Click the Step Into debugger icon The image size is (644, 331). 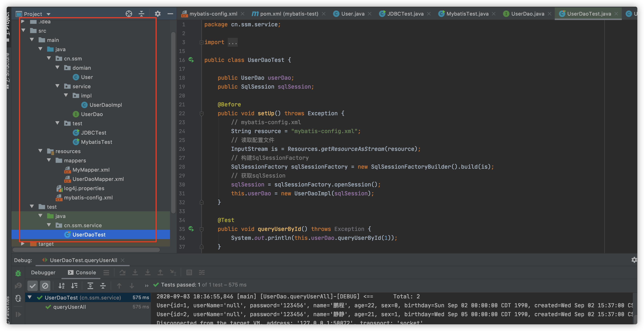135,272
